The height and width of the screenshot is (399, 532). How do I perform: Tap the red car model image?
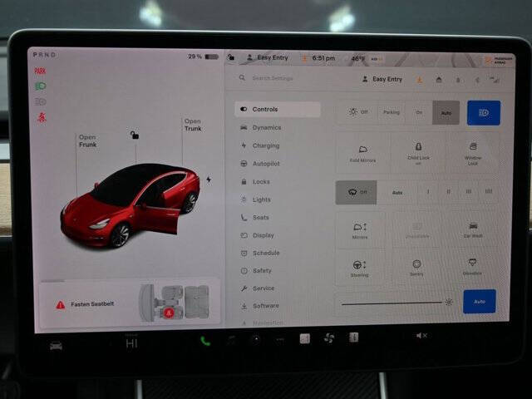[x=130, y=205]
